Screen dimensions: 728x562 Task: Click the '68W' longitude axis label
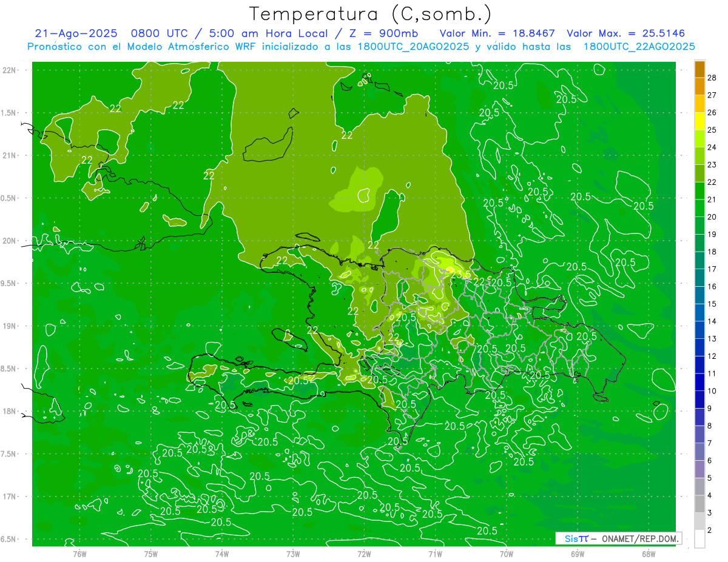(649, 554)
